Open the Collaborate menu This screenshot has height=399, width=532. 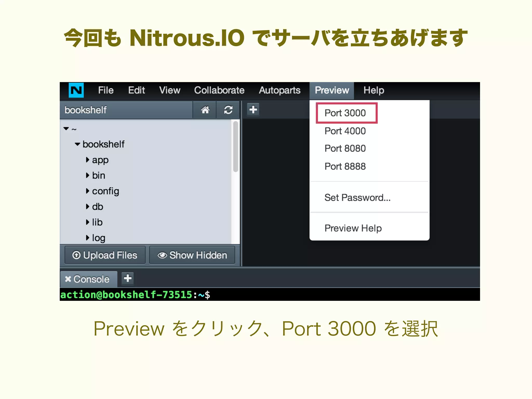219,90
